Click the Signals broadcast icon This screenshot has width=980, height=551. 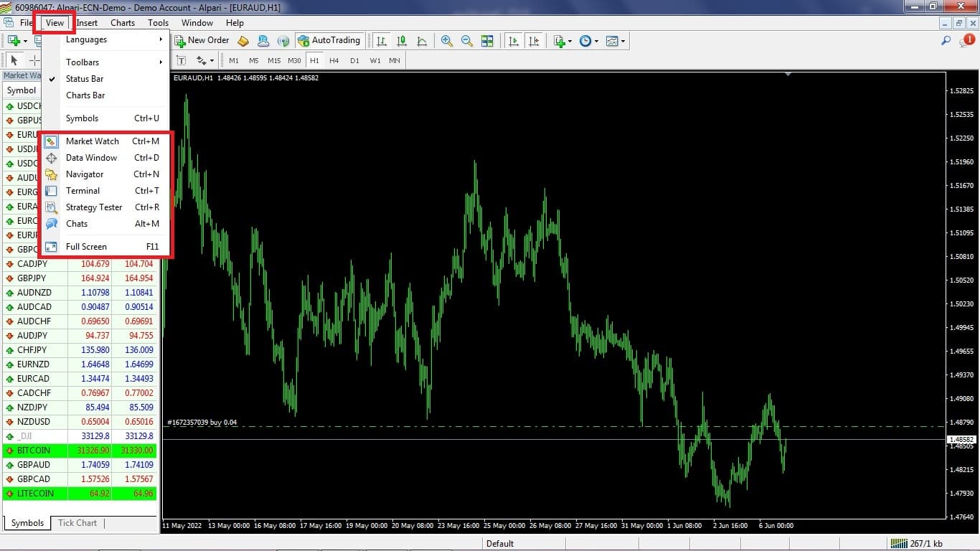283,41
